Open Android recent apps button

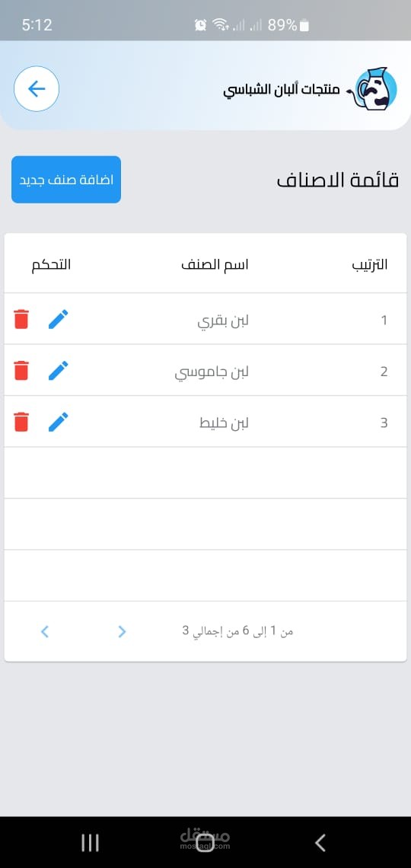tap(90, 843)
